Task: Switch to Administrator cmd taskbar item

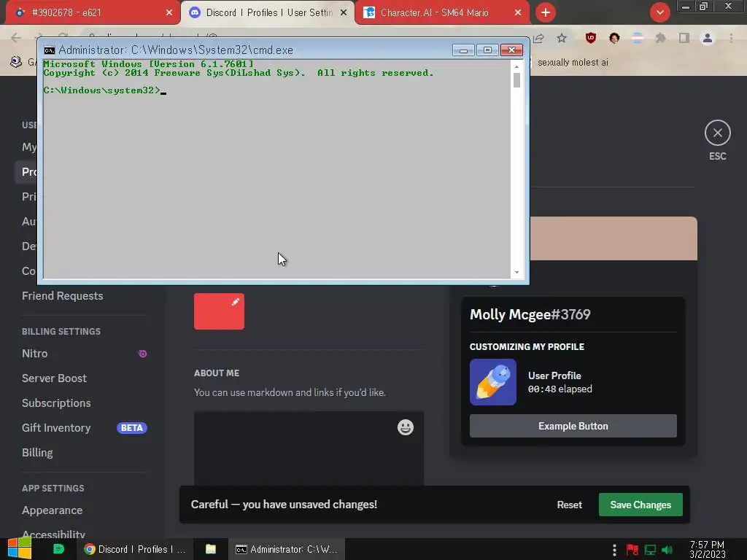Action: (x=287, y=549)
